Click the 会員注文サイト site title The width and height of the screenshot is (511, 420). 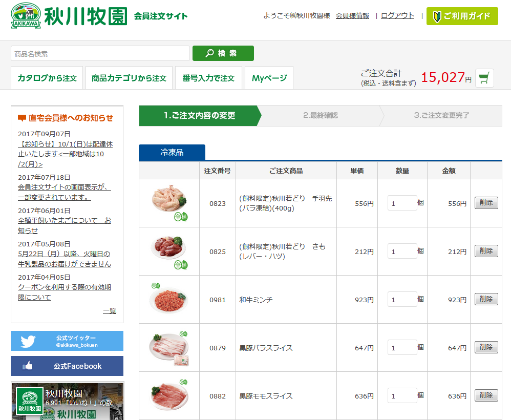(161, 16)
